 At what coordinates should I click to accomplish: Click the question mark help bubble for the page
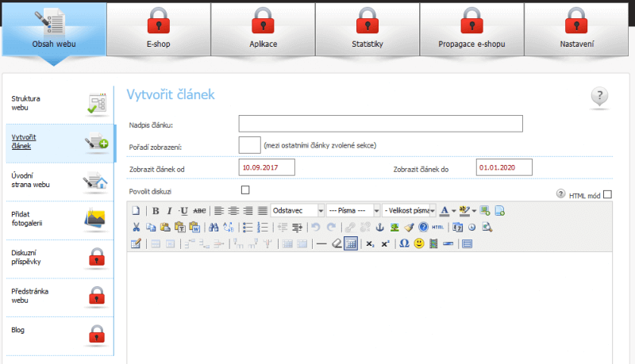click(x=599, y=96)
